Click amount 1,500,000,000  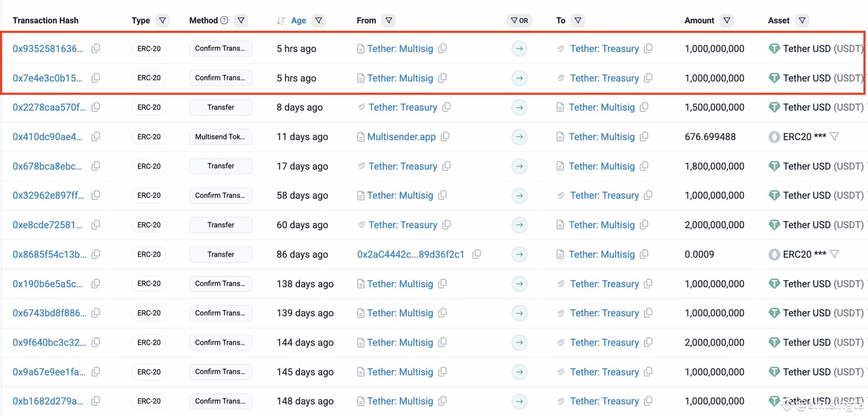coord(714,108)
